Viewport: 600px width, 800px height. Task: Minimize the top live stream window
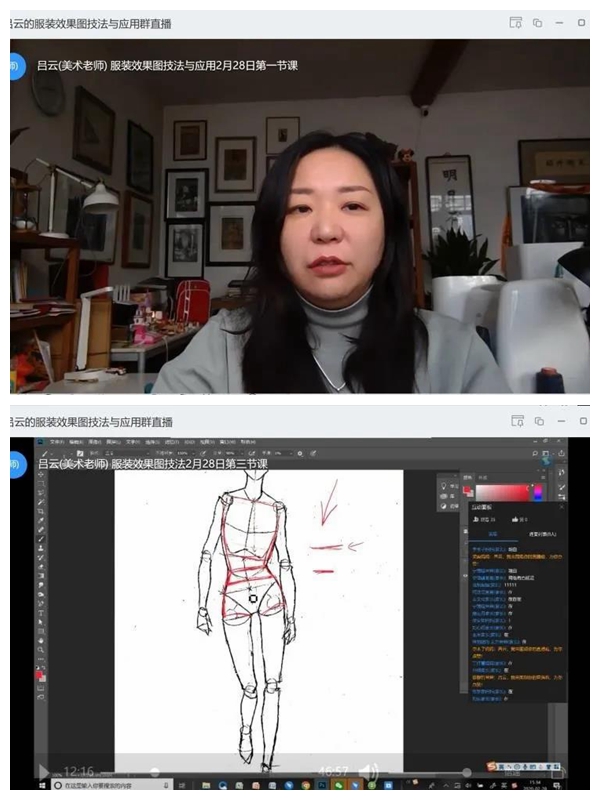559,22
